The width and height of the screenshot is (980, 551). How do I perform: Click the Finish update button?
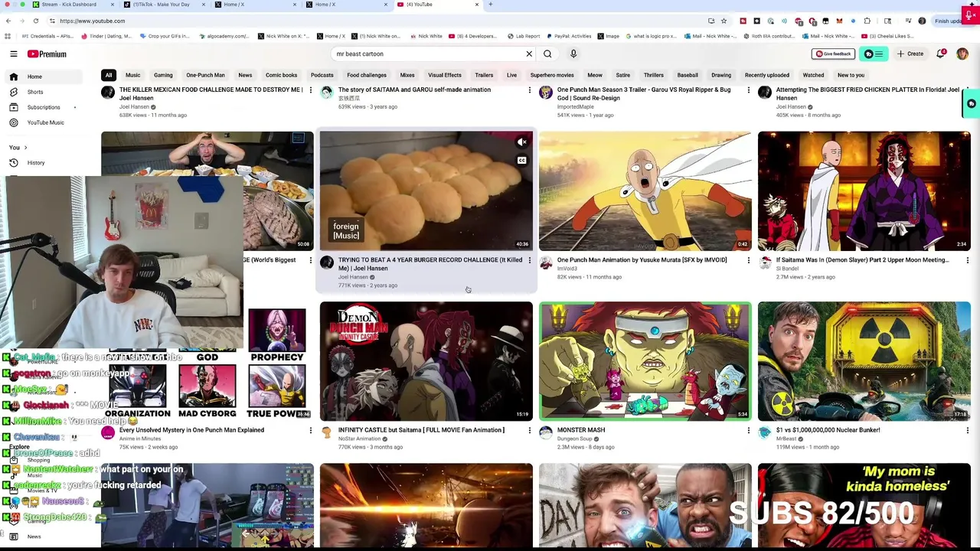949,21
